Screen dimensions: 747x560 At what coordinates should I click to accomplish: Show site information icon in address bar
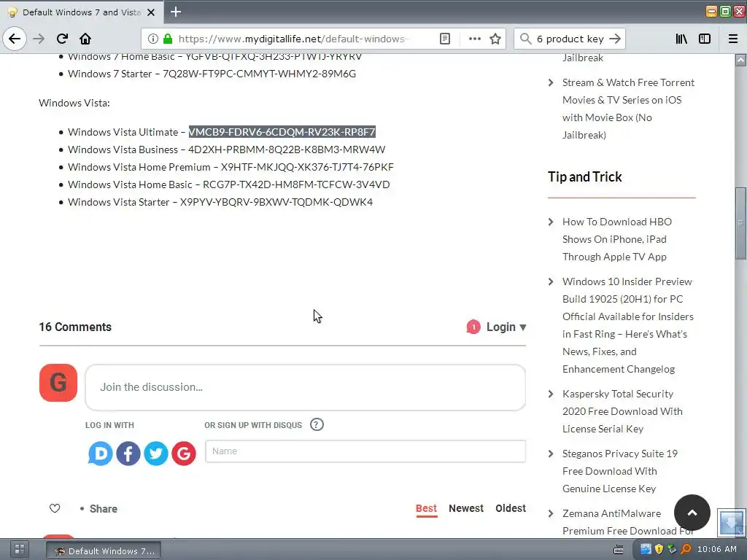[x=152, y=39]
